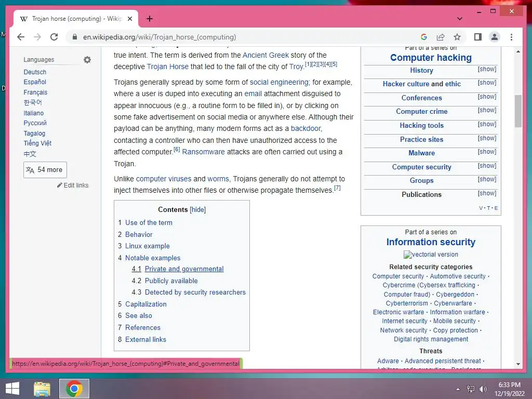Share this page using the share icon
Image resolution: width=532 pixels, height=399 pixels.
click(x=441, y=37)
